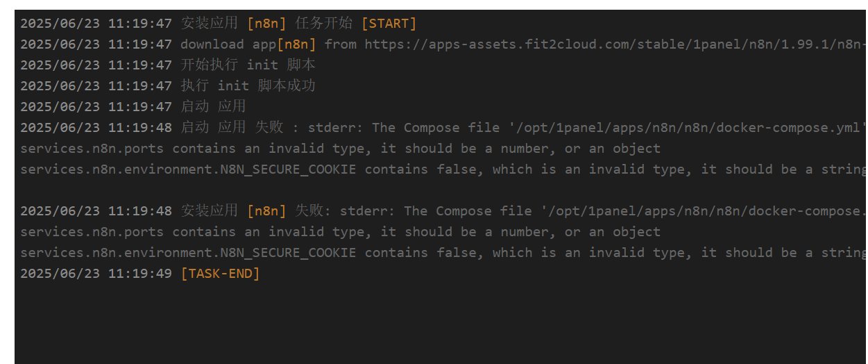868x364 pixels.
Task: Click the 执行 init 脚本成功 log line
Action: [x=168, y=86]
